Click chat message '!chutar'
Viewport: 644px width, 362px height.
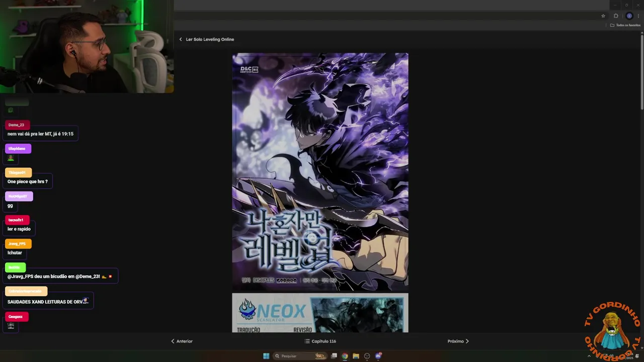[x=15, y=253]
